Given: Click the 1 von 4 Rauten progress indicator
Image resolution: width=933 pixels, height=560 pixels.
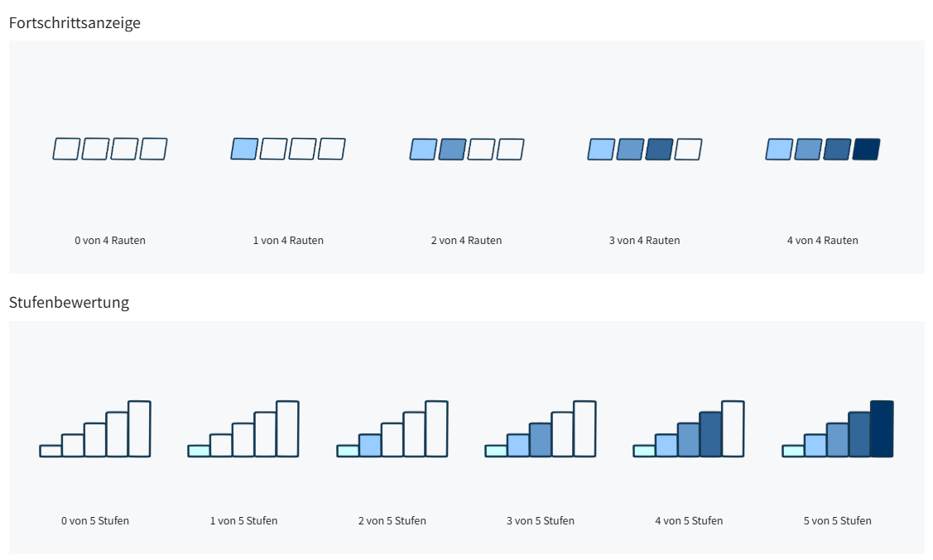Looking at the screenshot, I should (288, 149).
